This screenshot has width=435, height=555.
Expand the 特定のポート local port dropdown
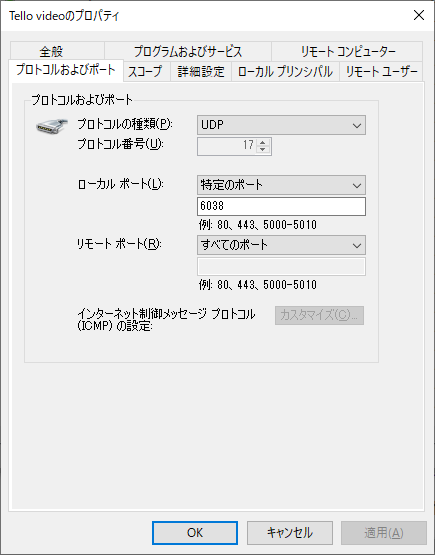tap(281, 185)
